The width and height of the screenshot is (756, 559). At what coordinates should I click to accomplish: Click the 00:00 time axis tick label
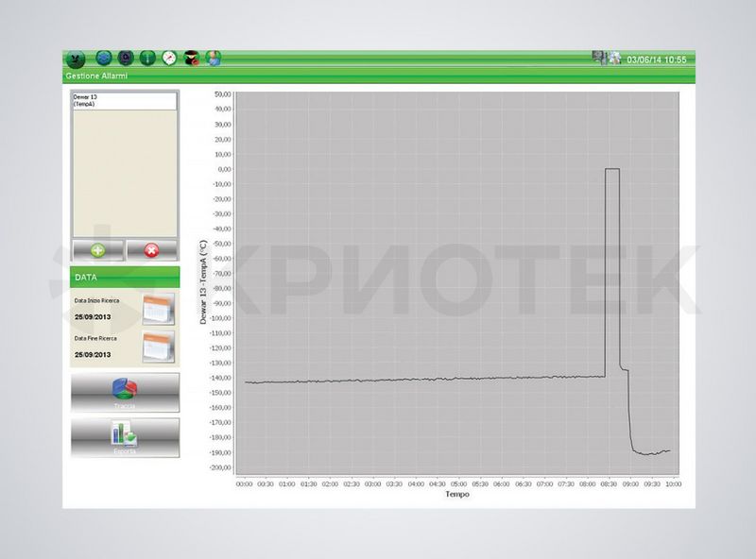coord(244,484)
